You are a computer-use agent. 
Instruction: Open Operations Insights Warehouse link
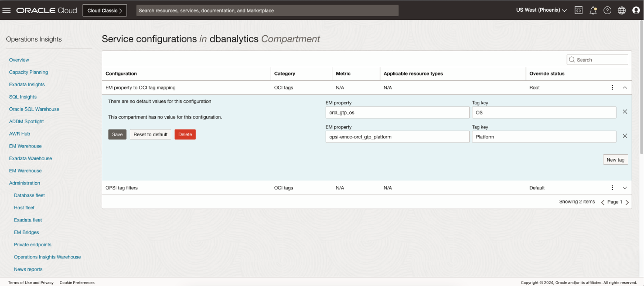(47, 257)
